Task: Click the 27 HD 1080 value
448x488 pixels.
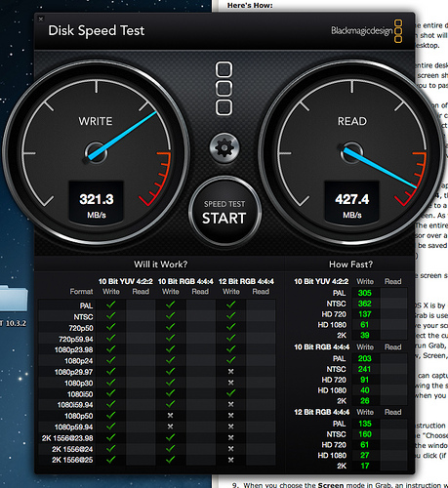Action: 365,455
